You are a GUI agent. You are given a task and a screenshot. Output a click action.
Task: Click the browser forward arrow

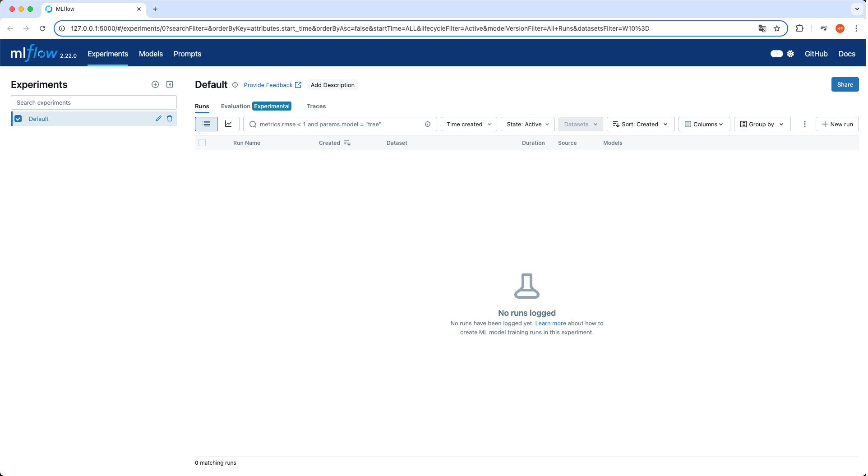point(26,28)
